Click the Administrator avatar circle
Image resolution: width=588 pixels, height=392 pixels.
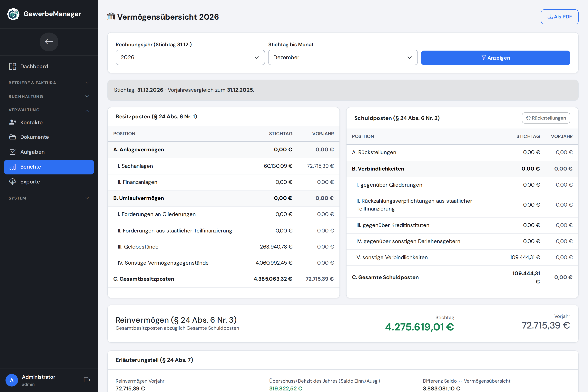click(12, 380)
